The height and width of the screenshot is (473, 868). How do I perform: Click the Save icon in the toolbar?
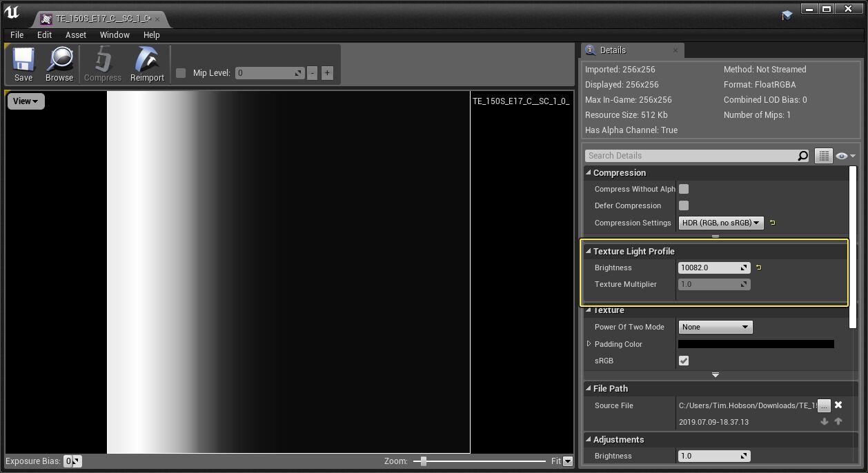(x=23, y=64)
